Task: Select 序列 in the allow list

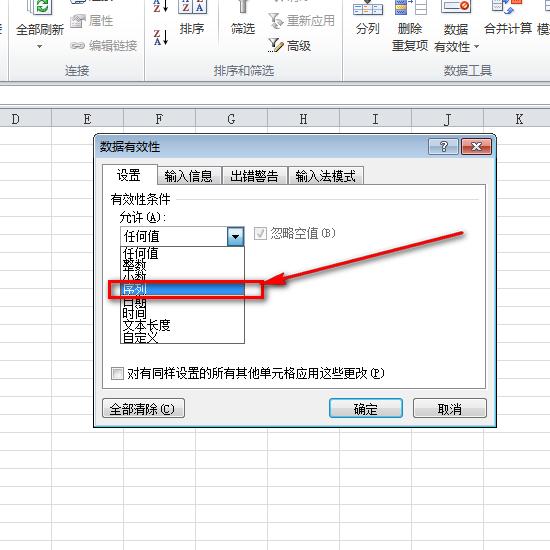Action: coord(182,290)
